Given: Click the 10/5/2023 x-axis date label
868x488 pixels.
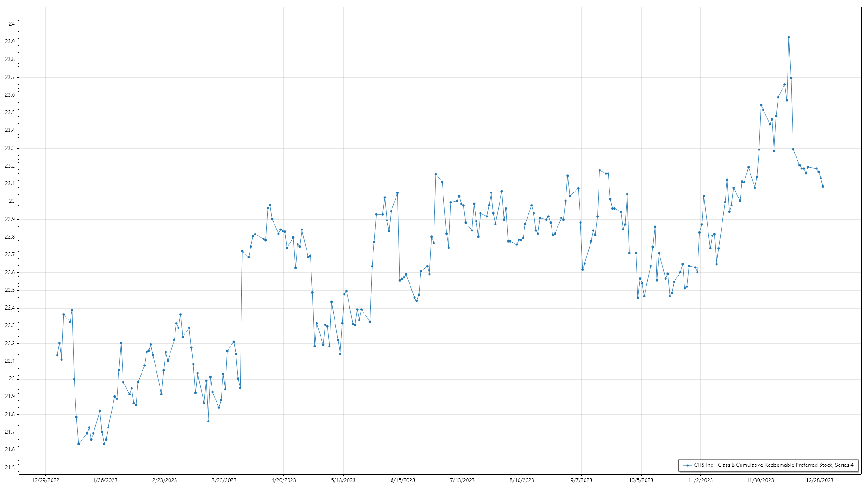Looking at the screenshot, I should pos(641,480).
